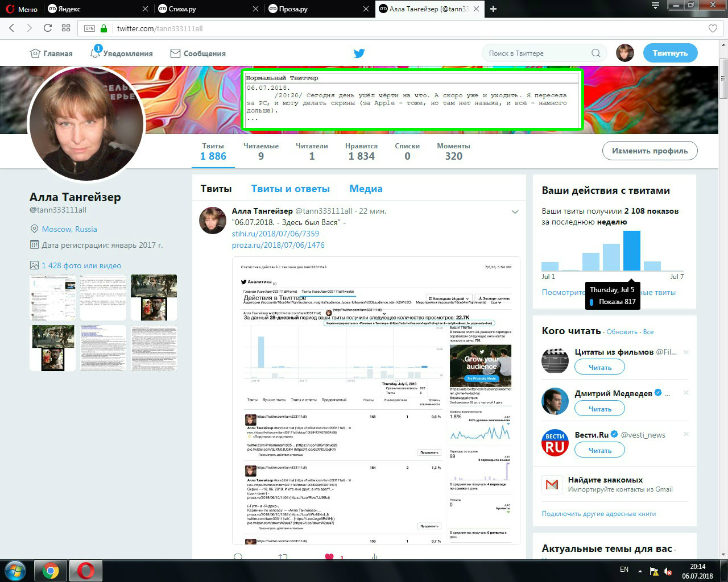Open Chrome from the taskbar
728x582 pixels.
pyautogui.click(x=51, y=571)
